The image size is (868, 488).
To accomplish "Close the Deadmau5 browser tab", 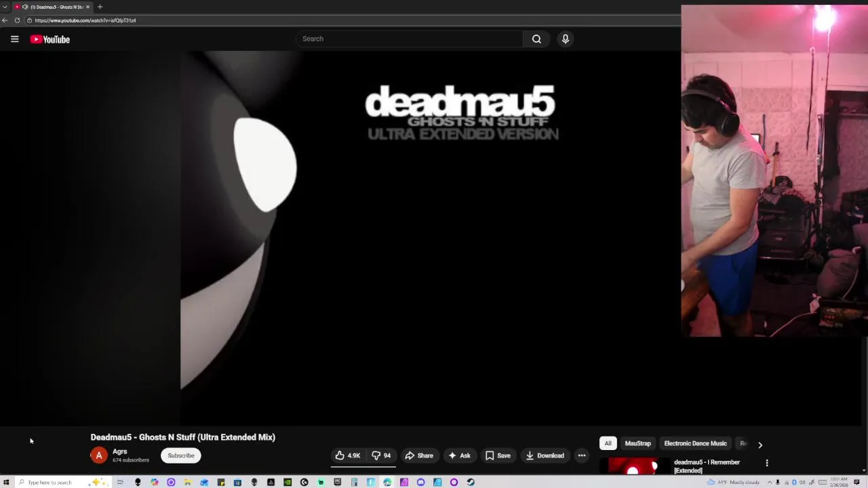I will click(87, 7).
